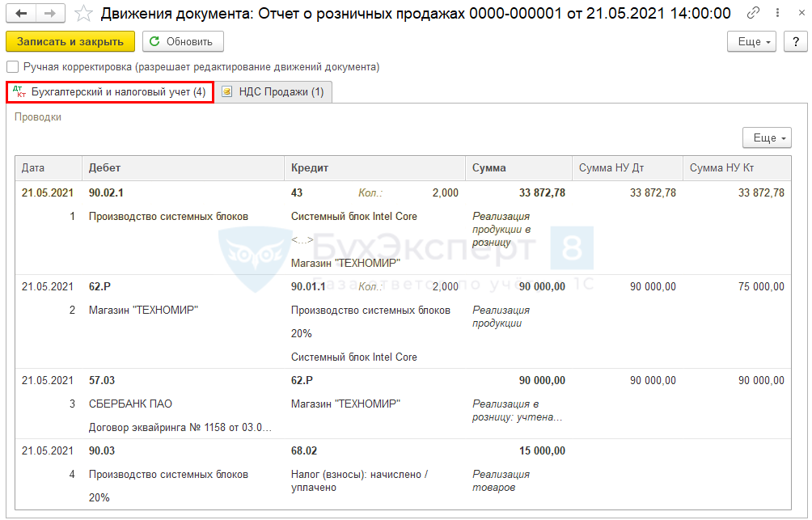
Task: Open help with question mark button
Action: 795,41
